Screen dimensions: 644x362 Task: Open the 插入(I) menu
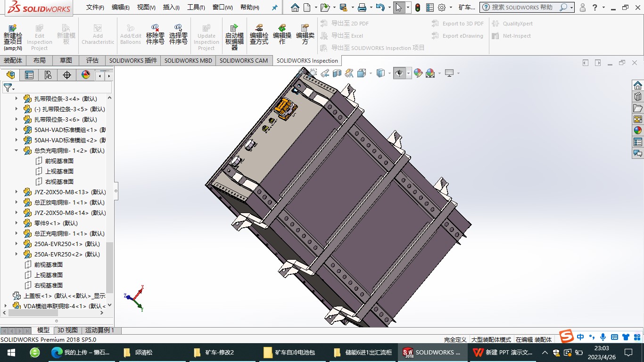coord(171,8)
